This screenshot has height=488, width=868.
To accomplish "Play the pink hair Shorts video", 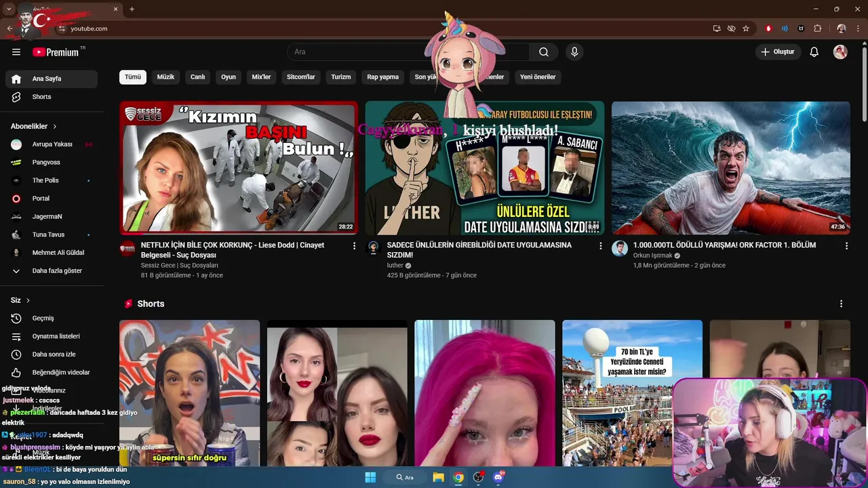I will point(485,393).
